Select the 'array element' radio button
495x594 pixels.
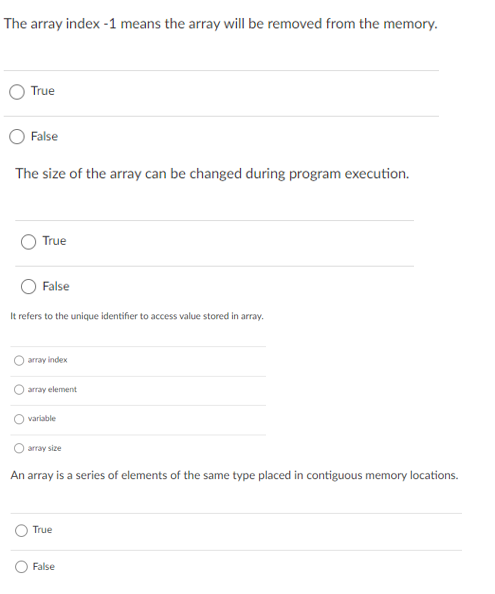(19, 389)
